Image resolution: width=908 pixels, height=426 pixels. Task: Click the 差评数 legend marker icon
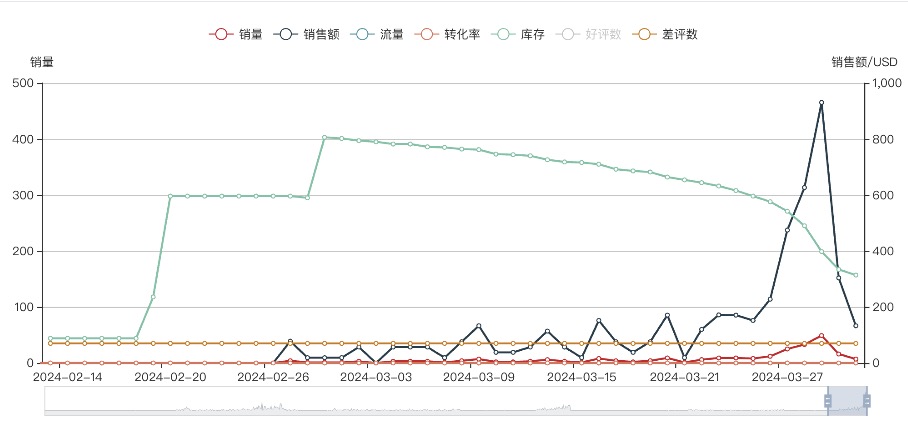point(647,34)
